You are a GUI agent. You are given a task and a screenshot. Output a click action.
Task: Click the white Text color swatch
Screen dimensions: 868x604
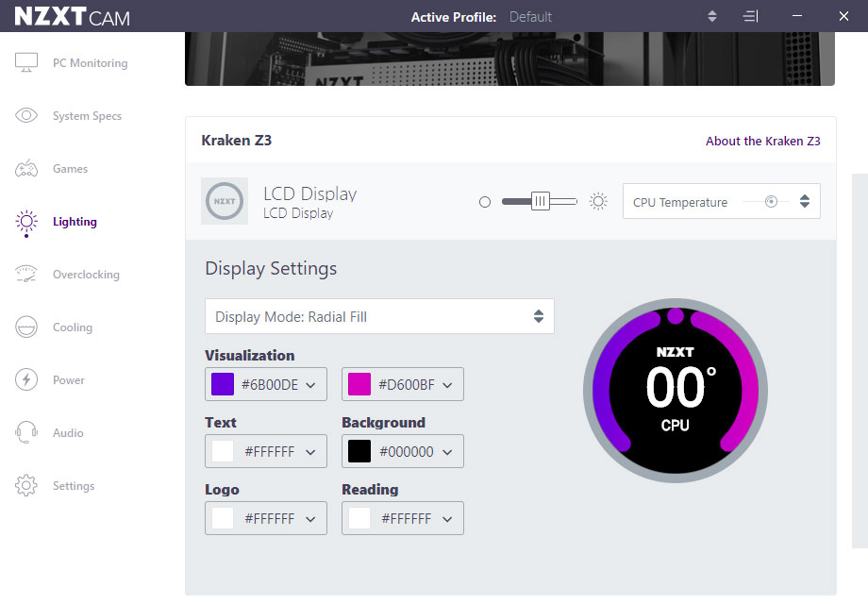pyautogui.click(x=223, y=451)
